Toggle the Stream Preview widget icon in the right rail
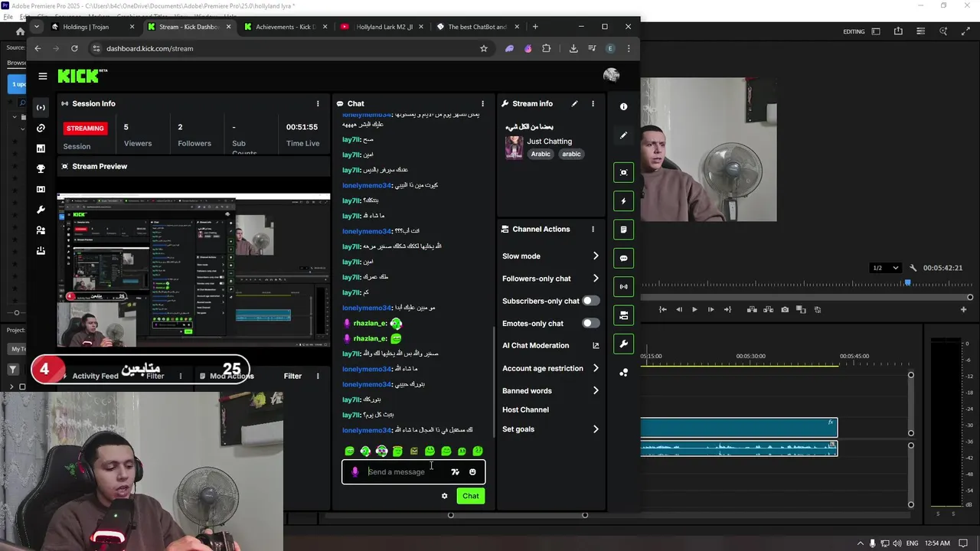Image resolution: width=980 pixels, height=551 pixels. click(623, 172)
